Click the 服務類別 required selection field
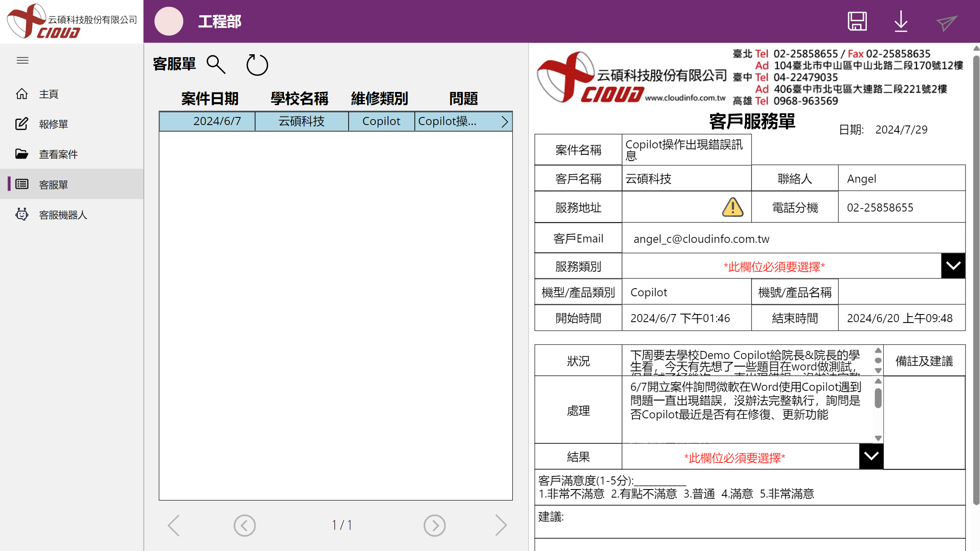Image resolution: width=980 pixels, height=551 pixels. click(781, 266)
